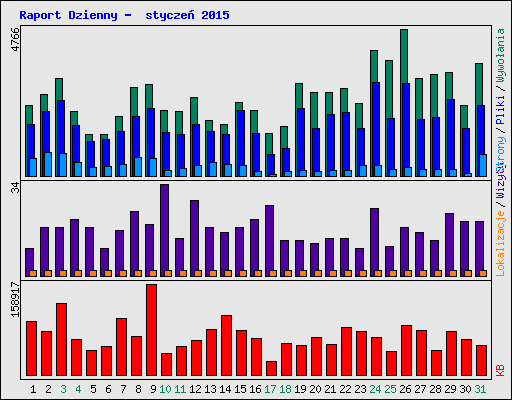Select the 158917 KB axis value
This screenshot has height=400, width=512.
16,299
